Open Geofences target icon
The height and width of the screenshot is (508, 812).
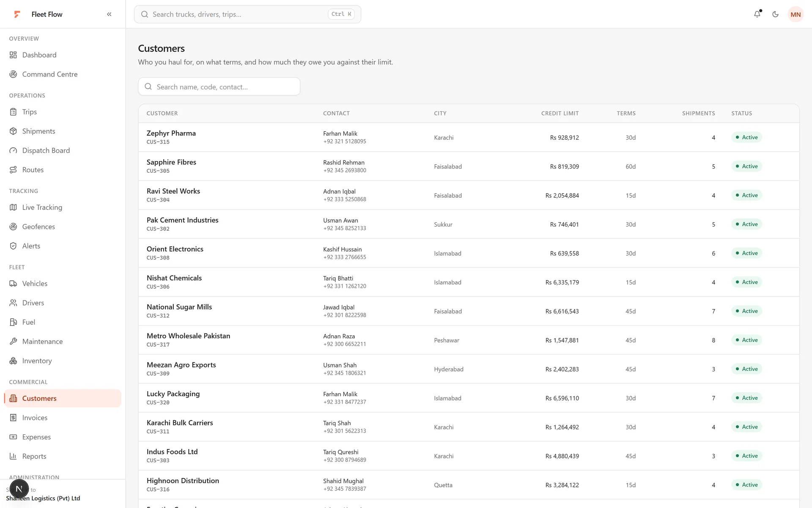[14, 227]
